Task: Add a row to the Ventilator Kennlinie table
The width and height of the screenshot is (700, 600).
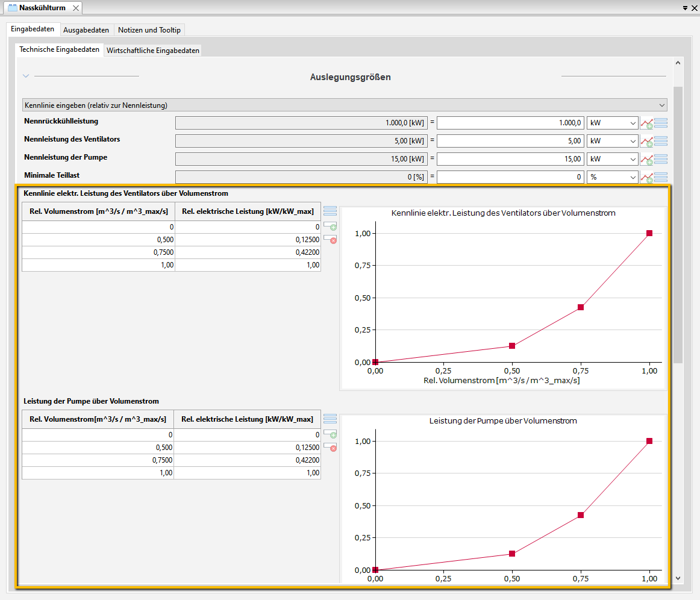Action: click(x=330, y=226)
